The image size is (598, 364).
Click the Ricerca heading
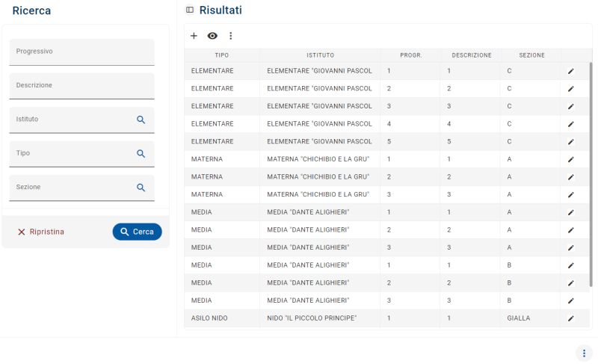(x=31, y=10)
